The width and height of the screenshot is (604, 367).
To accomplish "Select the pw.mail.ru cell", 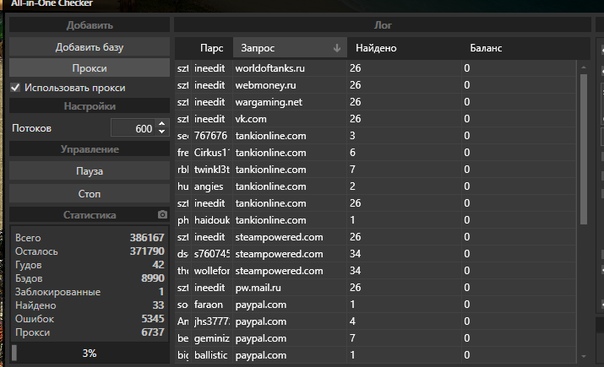I will point(289,288).
